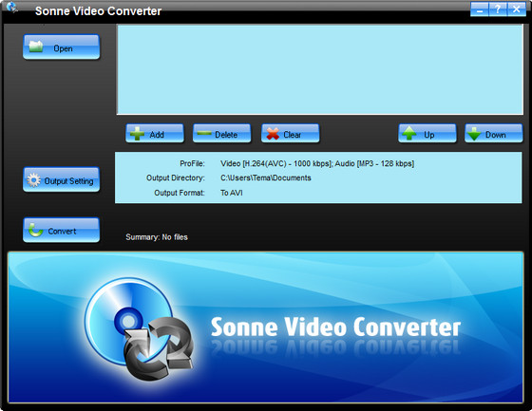Image resolution: width=532 pixels, height=411 pixels.
Task: Start conversion with the Convert button
Action: [x=62, y=231]
